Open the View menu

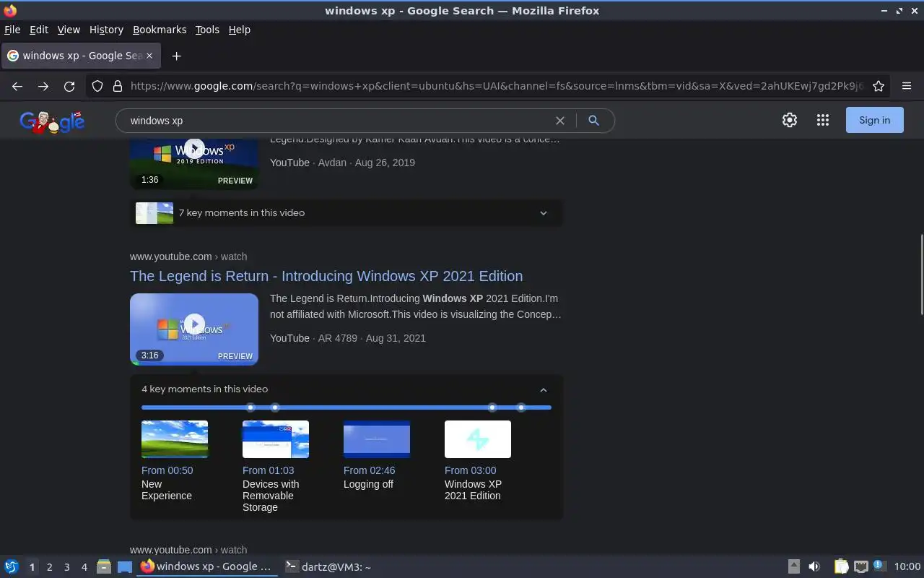point(69,30)
